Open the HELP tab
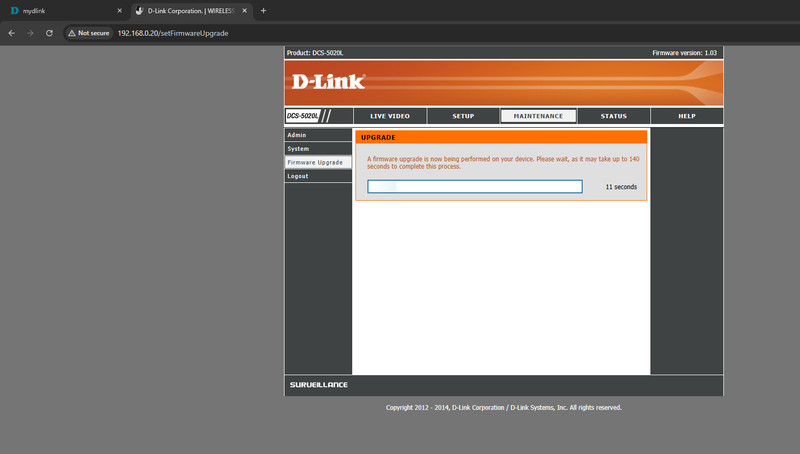Image resolution: width=800 pixels, height=454 pixels. (x=687, y=116)
